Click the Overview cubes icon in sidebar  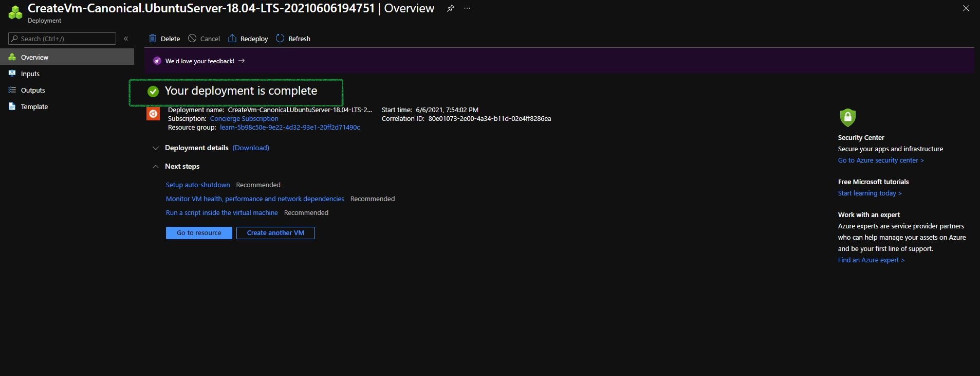pyautogui.click(x=12, y=57)
